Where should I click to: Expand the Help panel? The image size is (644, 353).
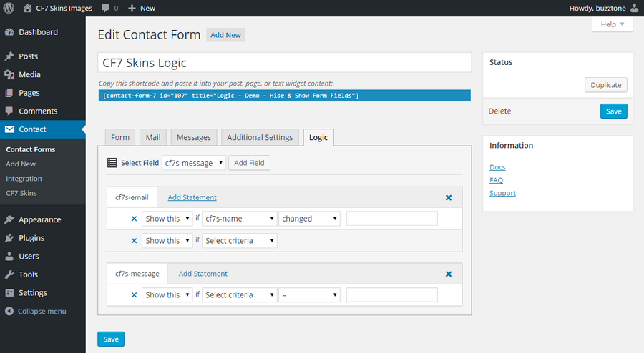pos(612,24)
